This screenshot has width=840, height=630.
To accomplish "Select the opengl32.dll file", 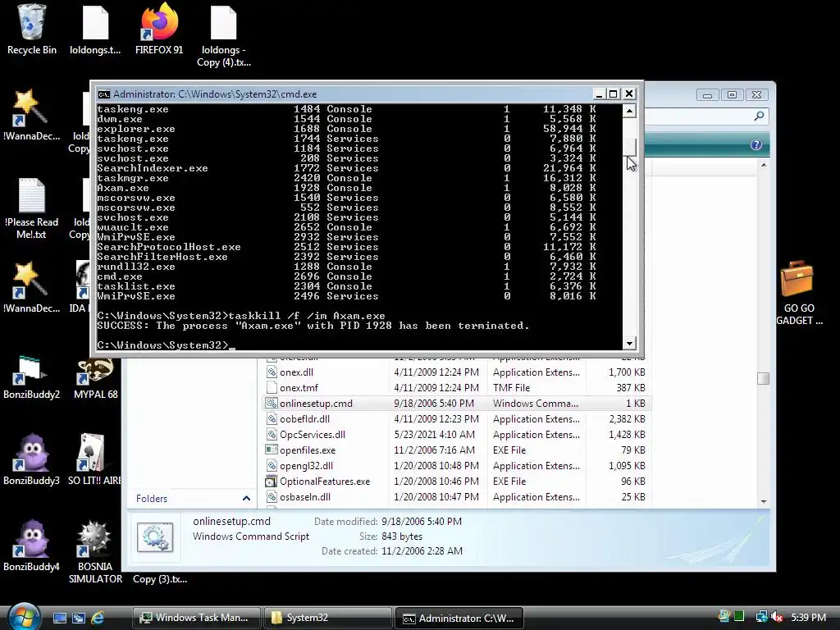I will click(x=455, y=466).
